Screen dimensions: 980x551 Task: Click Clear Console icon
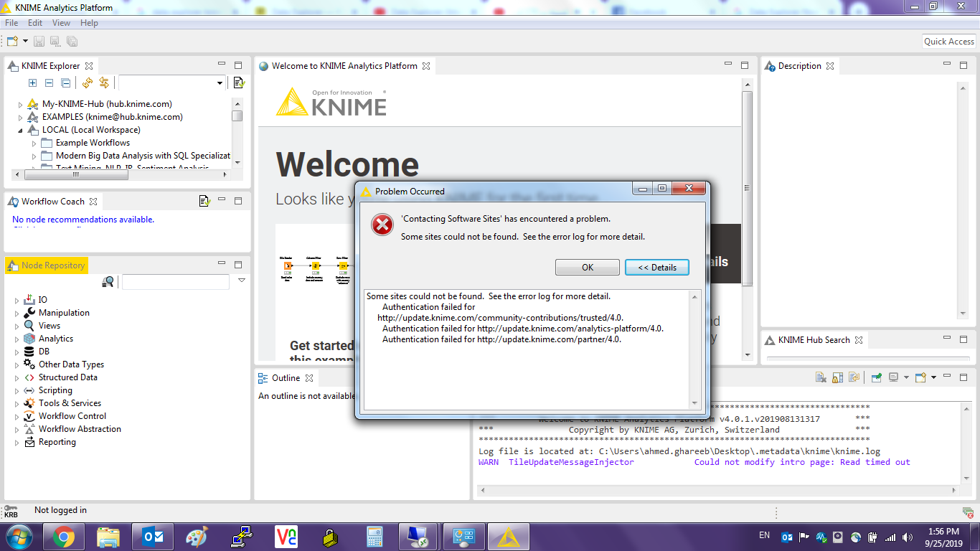[x=821, y=377]
